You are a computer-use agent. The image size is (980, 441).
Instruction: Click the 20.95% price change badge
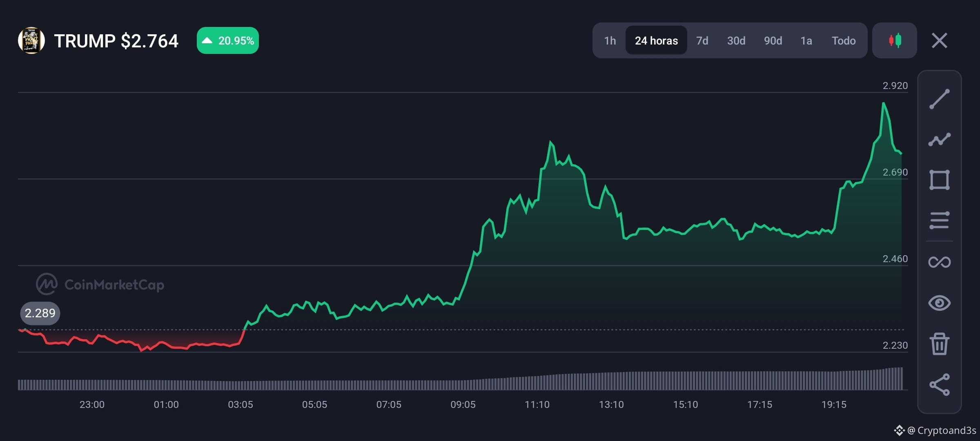(228, 40)
